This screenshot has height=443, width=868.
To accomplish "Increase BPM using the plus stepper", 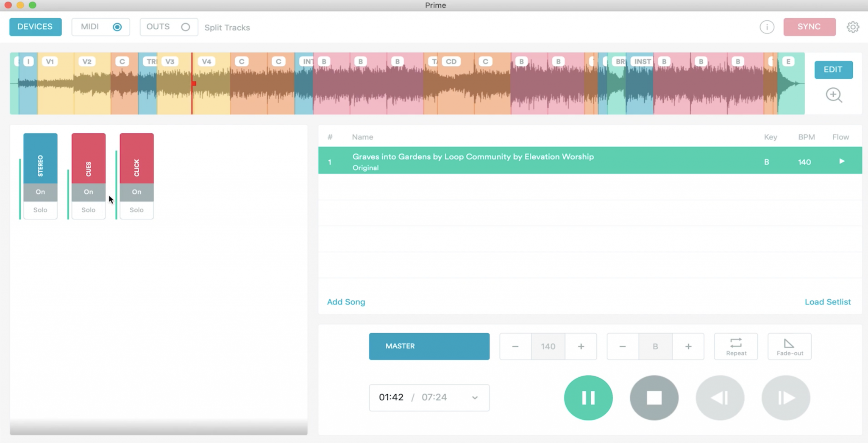I will (581, 346).
